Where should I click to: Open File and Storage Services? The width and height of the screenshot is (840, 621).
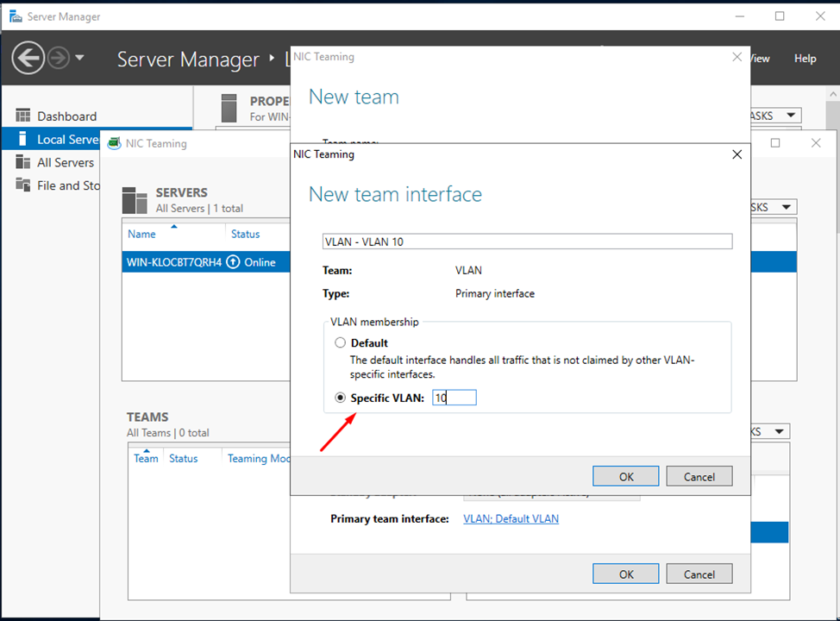pos(69,185)
